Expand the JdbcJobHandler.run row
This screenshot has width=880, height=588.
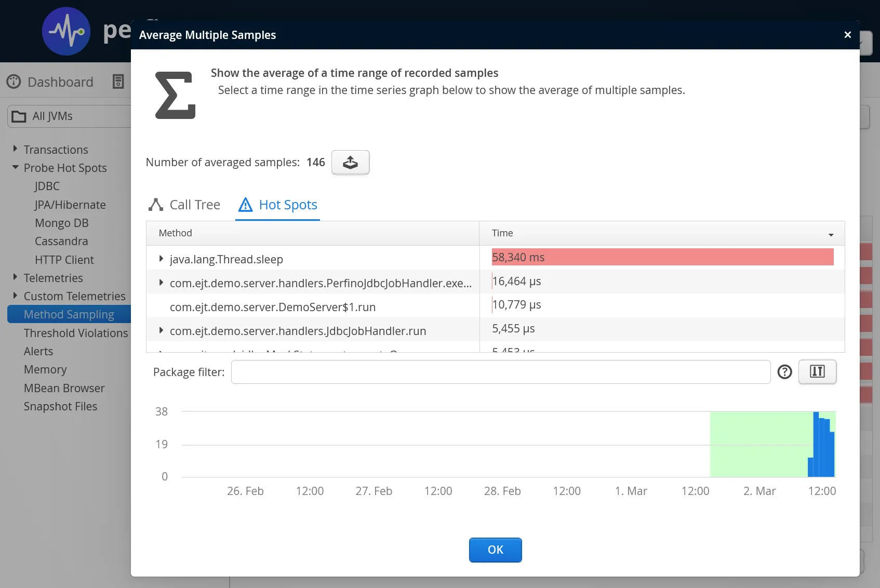click(161, 330)
